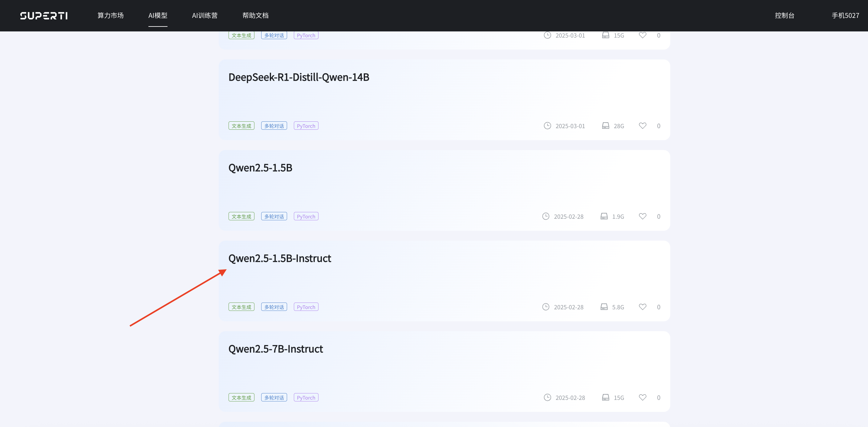The height and width of the screenshot is (427, 868).
Task: Open the AI训练营 menu item
Action: (x=205, y=15)
